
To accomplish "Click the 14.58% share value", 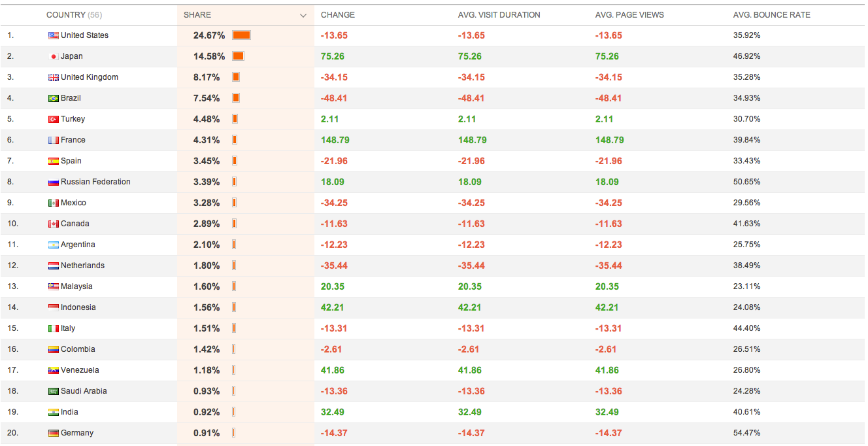I will point(209,56).
